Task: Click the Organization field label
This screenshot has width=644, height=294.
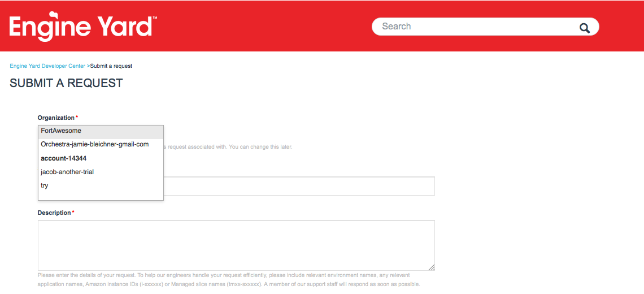Action: [x=56, y=118]
